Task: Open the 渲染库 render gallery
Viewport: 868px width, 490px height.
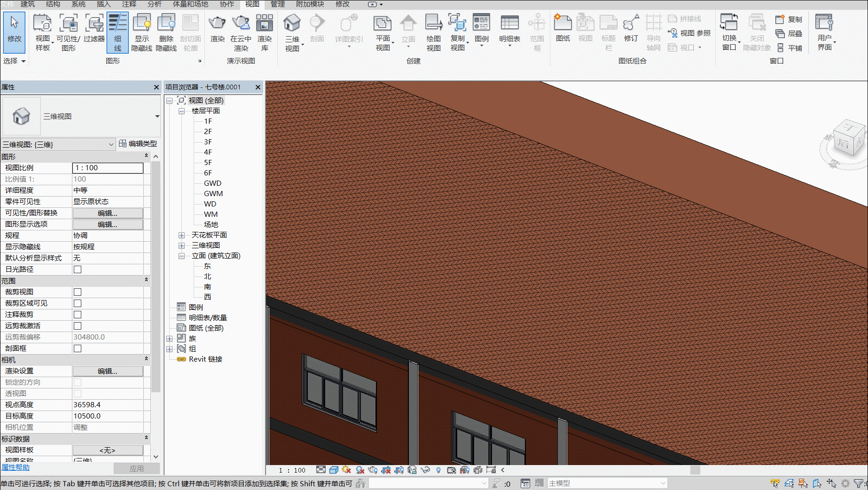Action: click(x=265, y=32)
